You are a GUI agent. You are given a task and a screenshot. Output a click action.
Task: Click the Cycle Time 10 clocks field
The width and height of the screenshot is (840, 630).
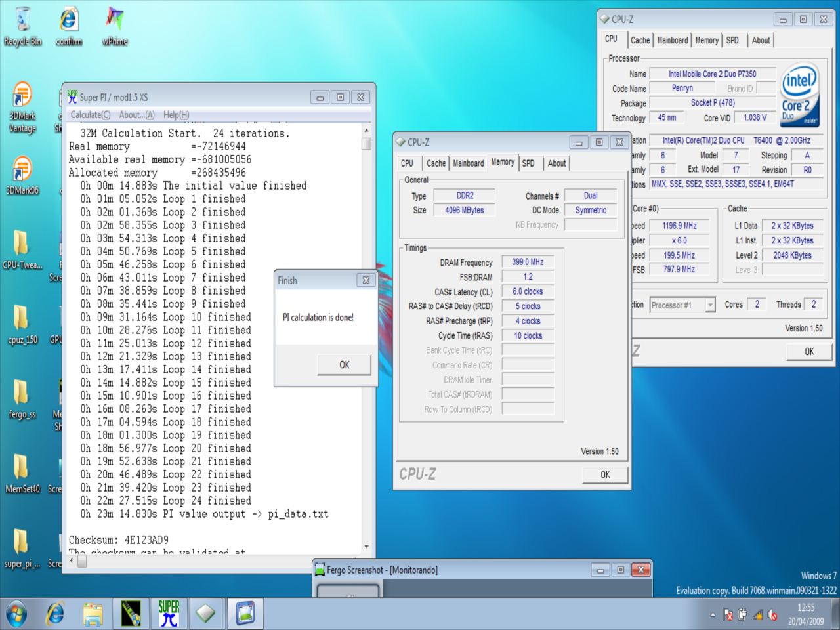528,335
